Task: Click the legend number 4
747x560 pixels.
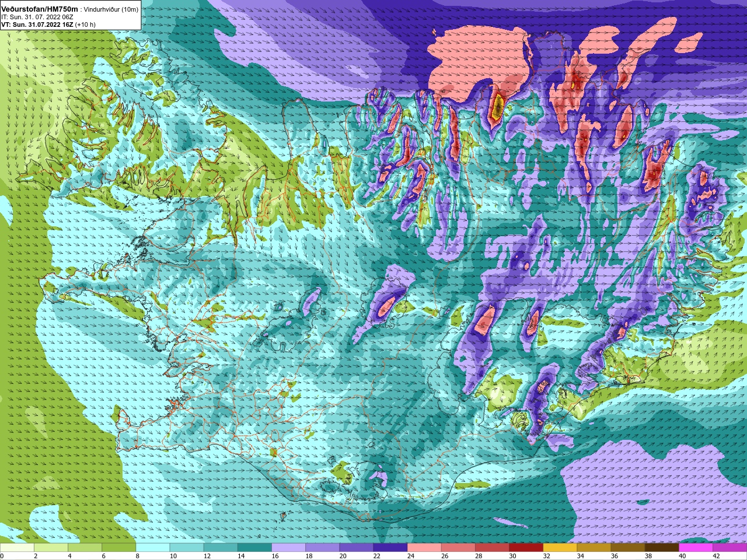Action: [x=69, y=556]
